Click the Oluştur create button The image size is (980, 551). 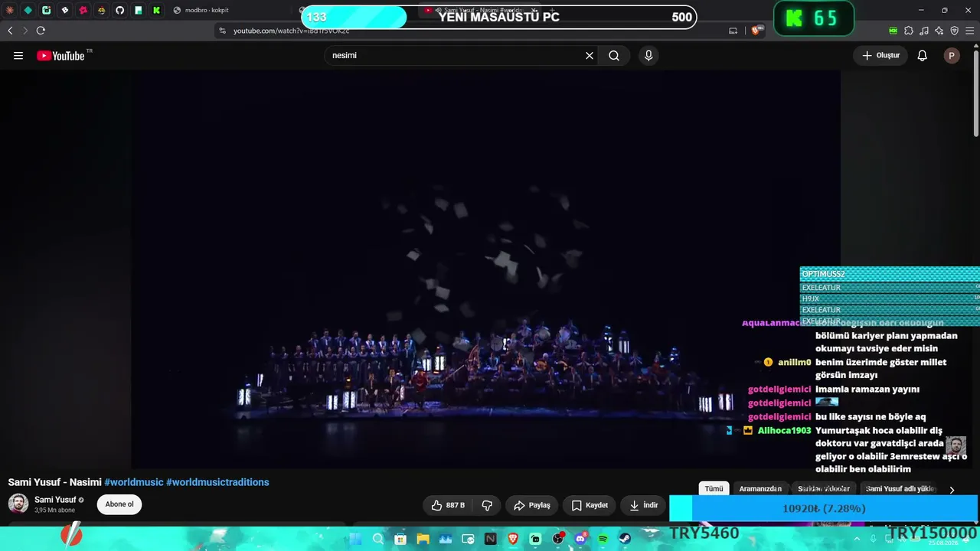coord(880,55)
